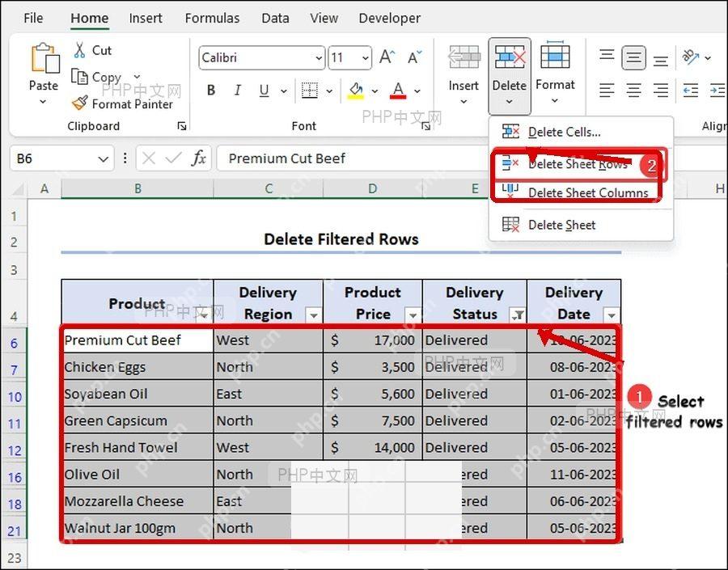Expand the Paste options arrow

pyautogui.click(x=43, y=102)
